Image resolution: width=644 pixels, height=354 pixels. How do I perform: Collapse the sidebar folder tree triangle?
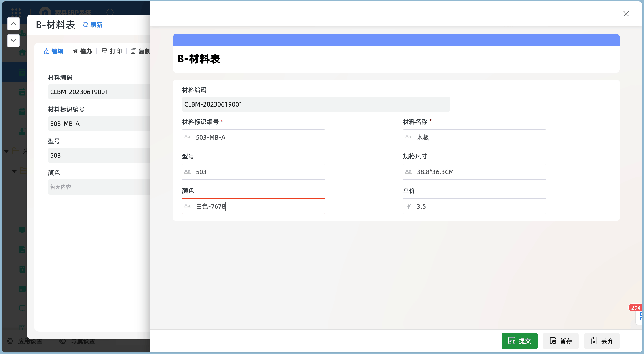[x=6, y=151]
